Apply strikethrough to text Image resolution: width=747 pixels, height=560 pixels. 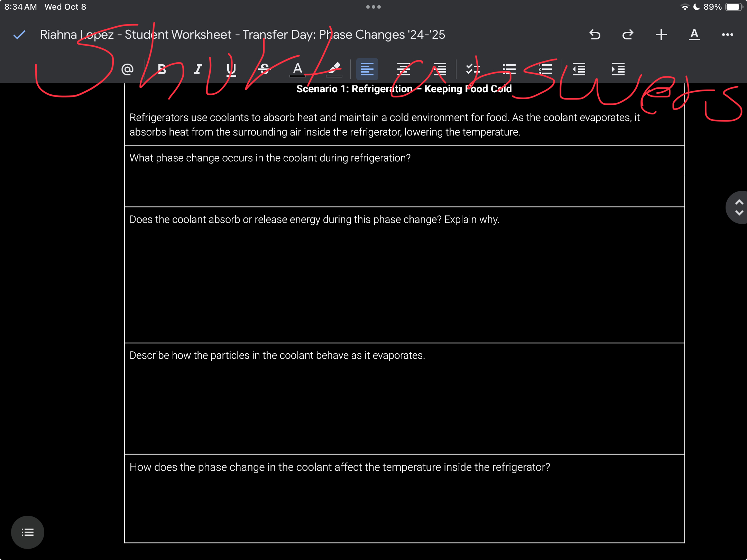[264, 69]
